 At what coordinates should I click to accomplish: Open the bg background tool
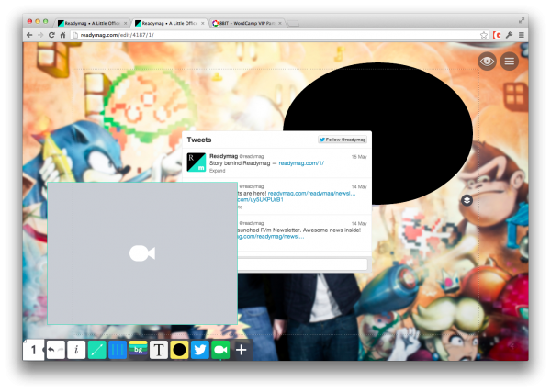(138, 350)
